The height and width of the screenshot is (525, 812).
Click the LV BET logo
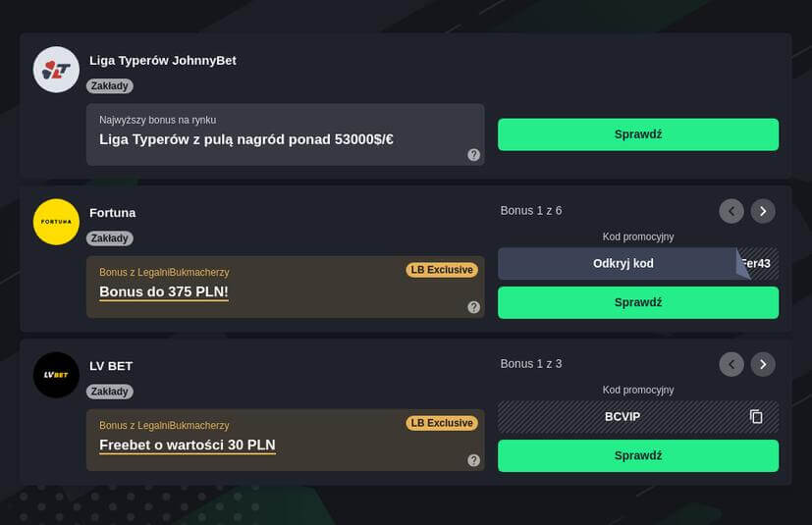pyautogui.click(x=56, y=375)
